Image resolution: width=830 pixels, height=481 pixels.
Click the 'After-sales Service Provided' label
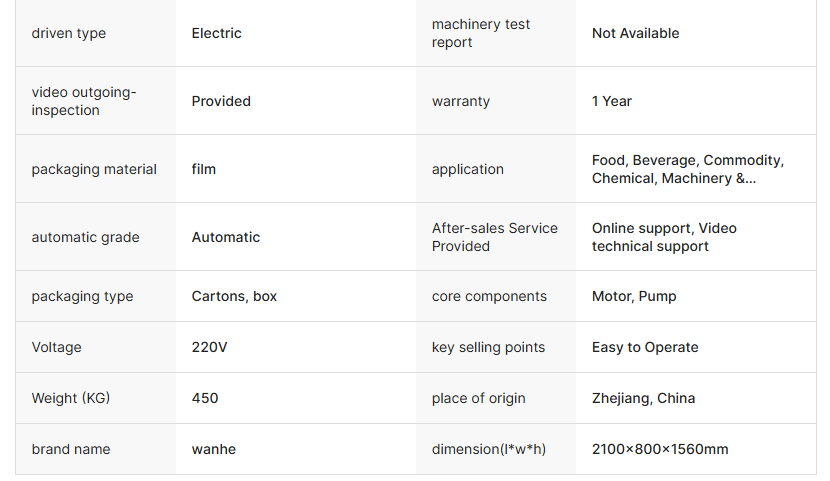click(x=495, y=237)
